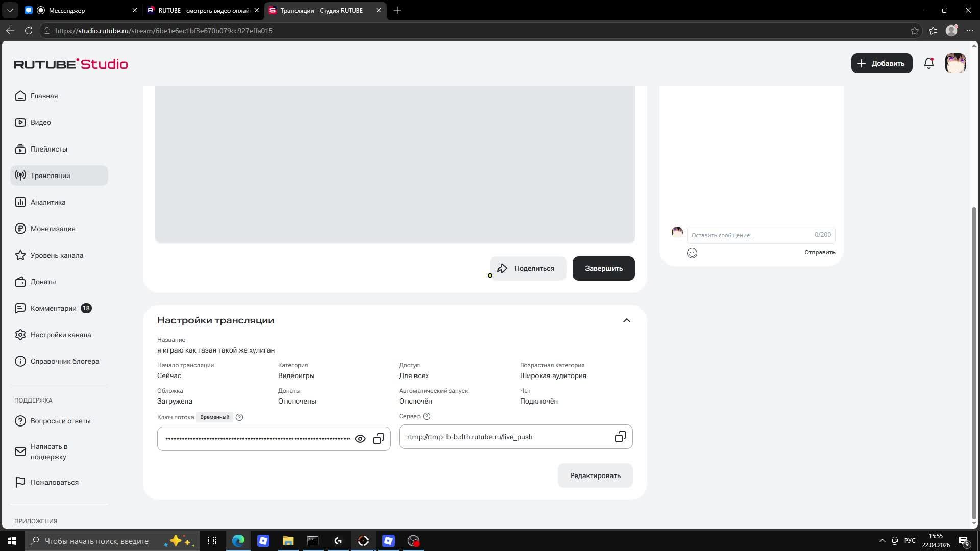Click the server help question icon
980x551 pixels.
point(427,416)
